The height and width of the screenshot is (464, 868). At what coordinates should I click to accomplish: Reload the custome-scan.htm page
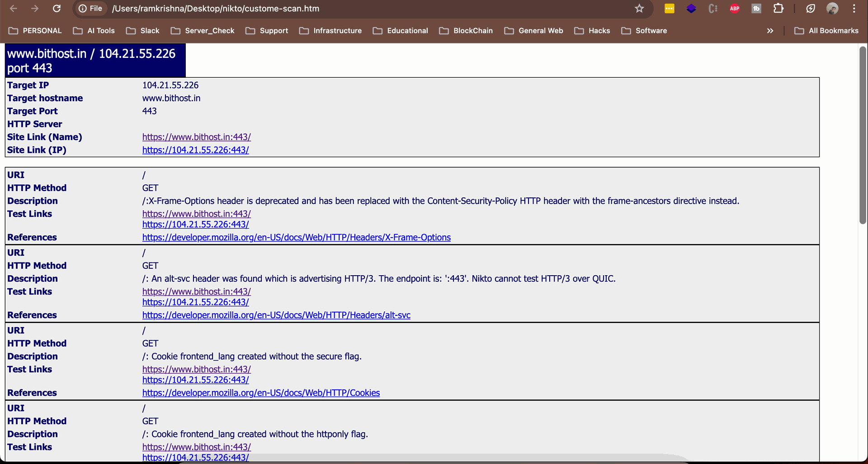[x=57, y=9]
